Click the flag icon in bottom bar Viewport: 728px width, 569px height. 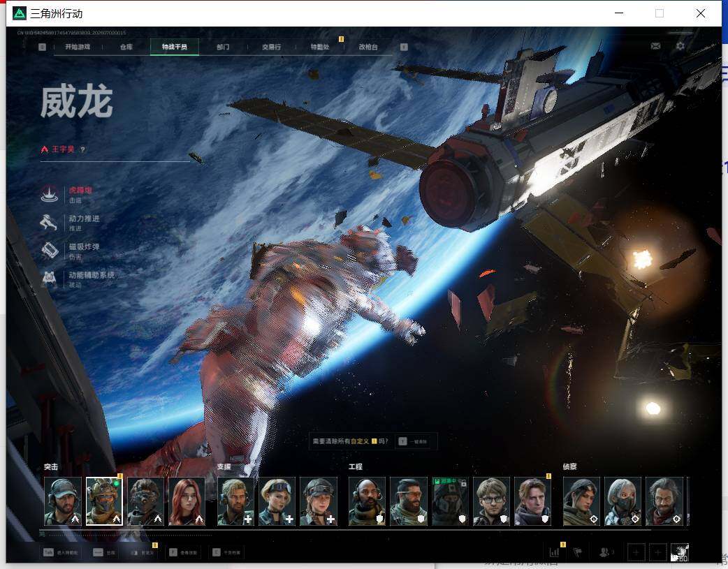(578, 552)
